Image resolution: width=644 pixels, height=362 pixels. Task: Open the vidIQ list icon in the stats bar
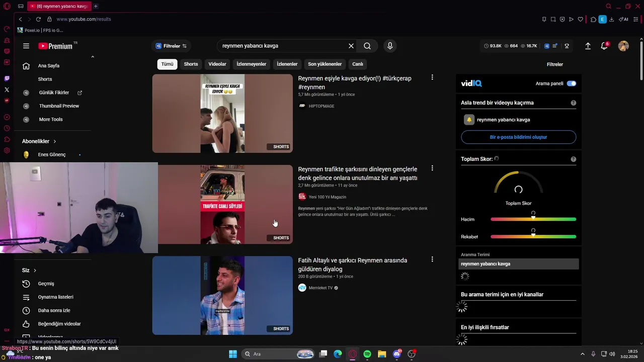555,46
